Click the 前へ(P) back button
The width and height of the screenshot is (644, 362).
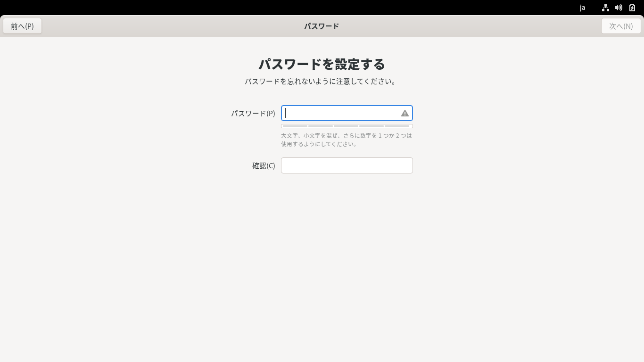coord(22,26)
